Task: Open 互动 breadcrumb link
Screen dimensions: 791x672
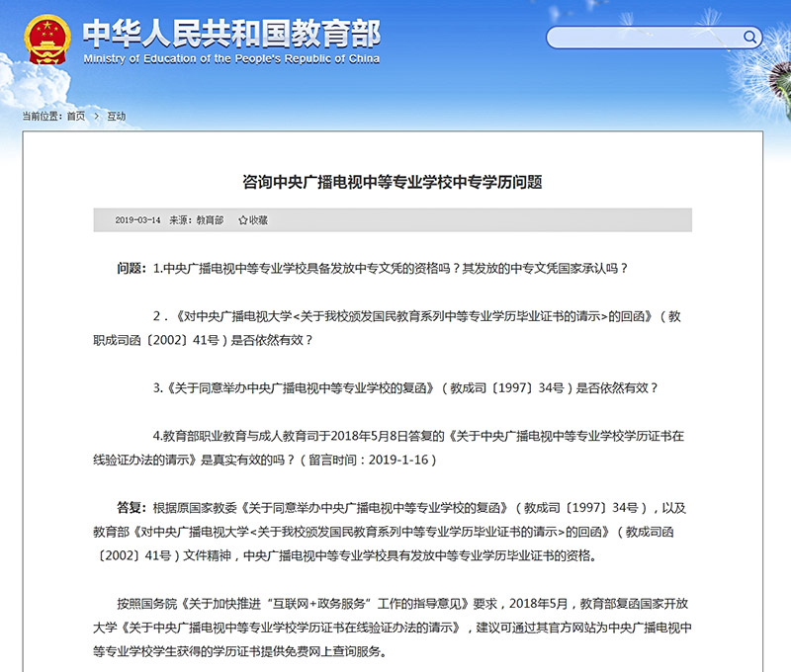Action: pos(116,117)
